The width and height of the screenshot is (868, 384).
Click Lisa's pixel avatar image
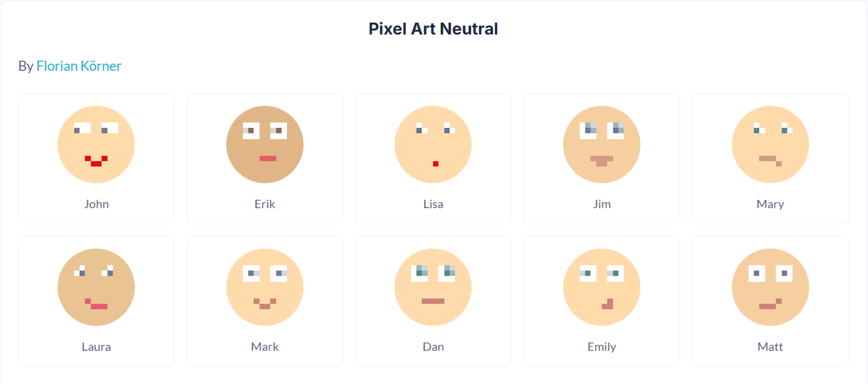click(433, 144)
